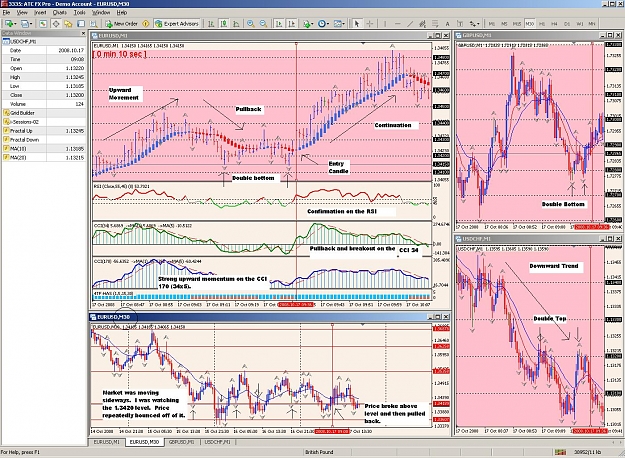This screenshot has height=458, width=625.
Task: Switch to line chart display
Action: [x=236, y=24]
